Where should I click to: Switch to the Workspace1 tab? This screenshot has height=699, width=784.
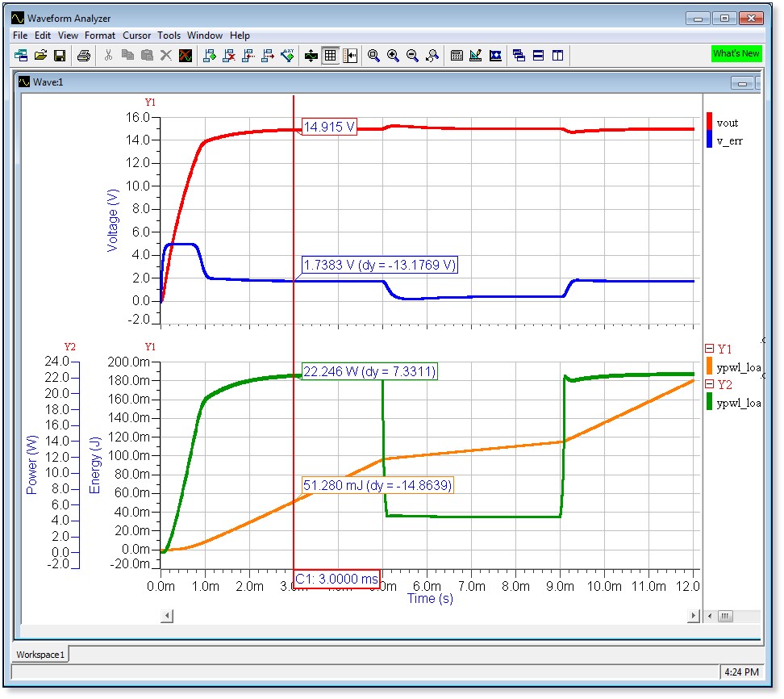click(40, 655)
